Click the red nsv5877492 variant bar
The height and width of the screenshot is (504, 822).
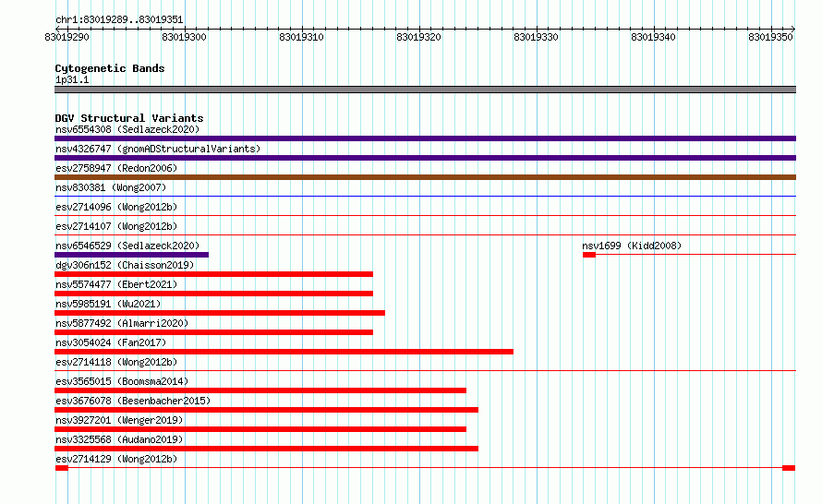click(x=214, y=332)
